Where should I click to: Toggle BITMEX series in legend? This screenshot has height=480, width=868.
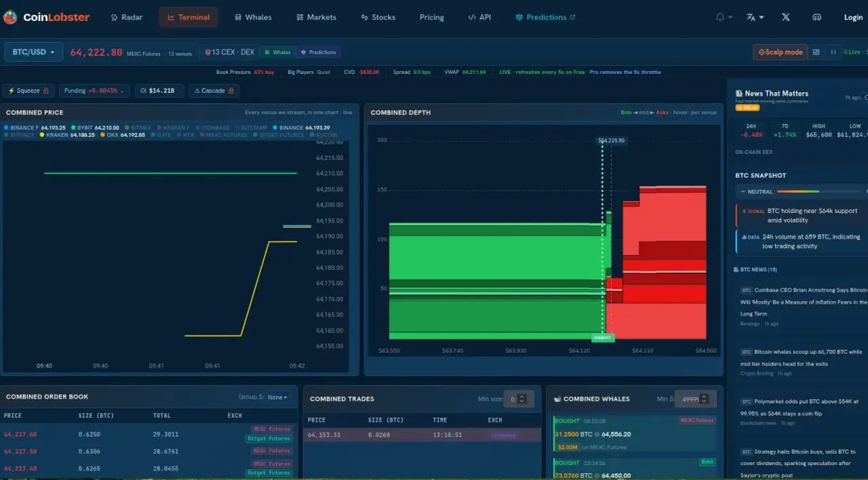click(138, 127)
